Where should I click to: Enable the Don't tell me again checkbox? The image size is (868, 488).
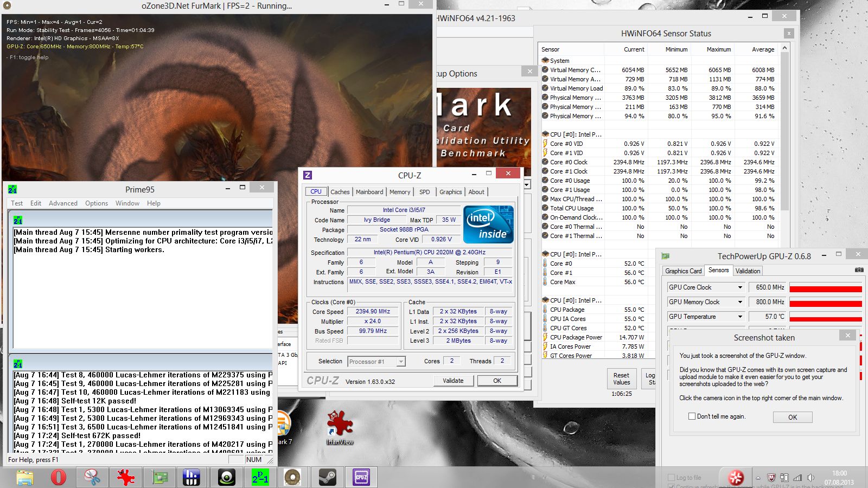coord(692,416)
